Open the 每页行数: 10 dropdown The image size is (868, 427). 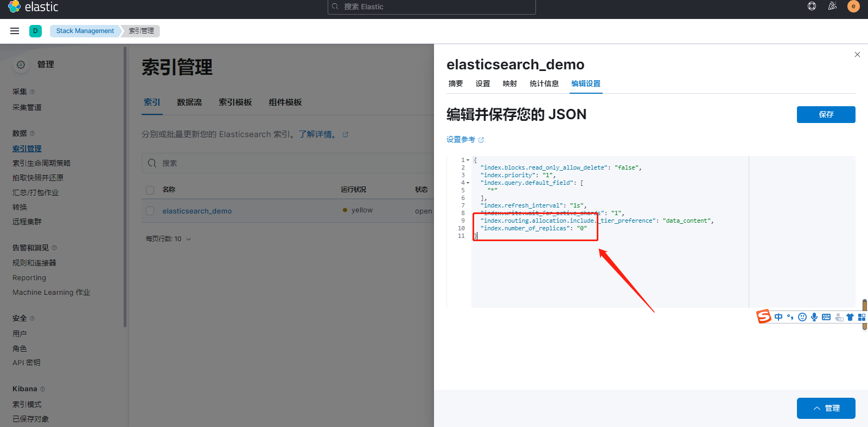click(168, 239)
